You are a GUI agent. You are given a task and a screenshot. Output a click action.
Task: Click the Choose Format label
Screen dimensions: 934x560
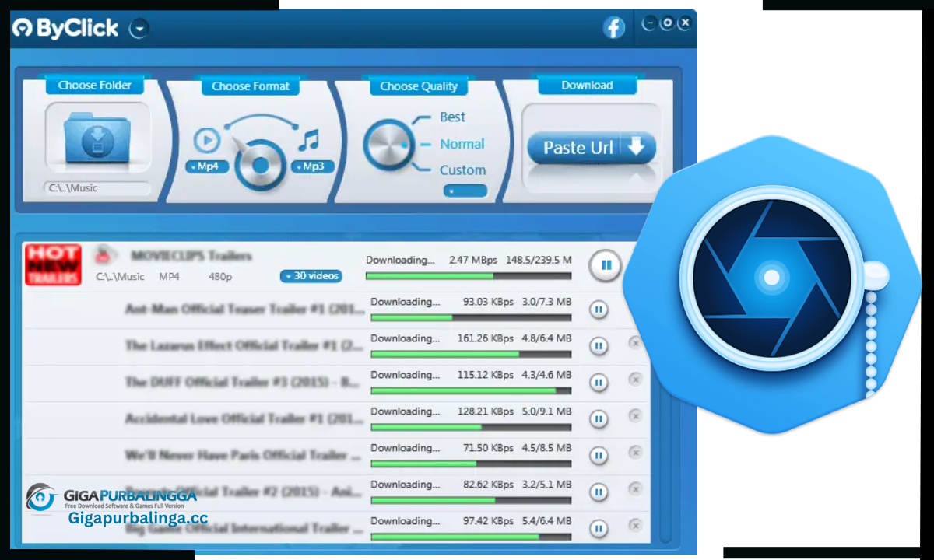(x=251, y=86)
